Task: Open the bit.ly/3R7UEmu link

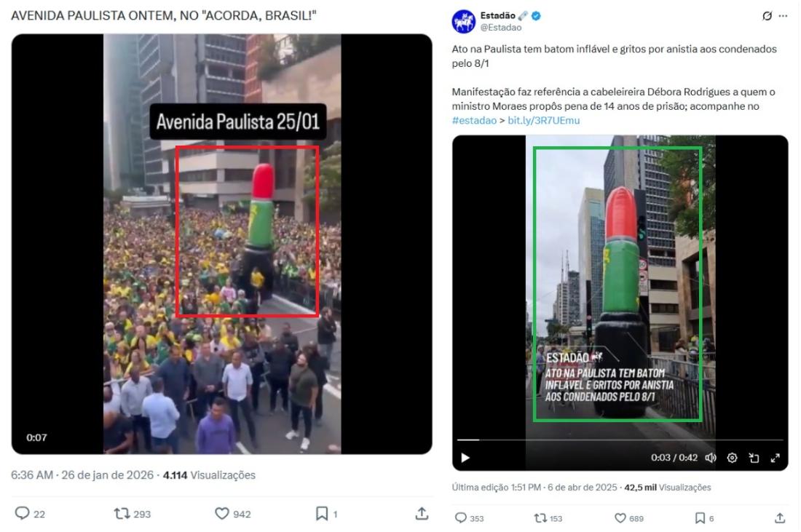Action: (543, 121)
